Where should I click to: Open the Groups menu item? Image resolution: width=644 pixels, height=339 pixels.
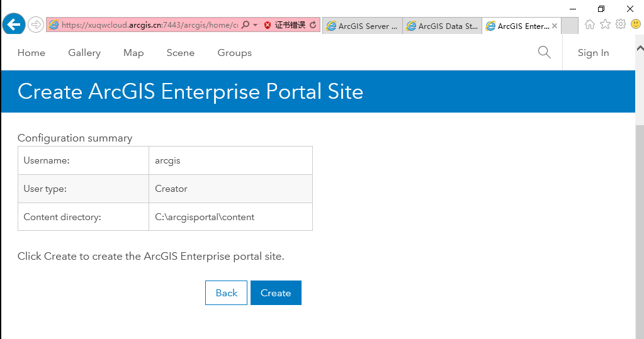[235, 53]
